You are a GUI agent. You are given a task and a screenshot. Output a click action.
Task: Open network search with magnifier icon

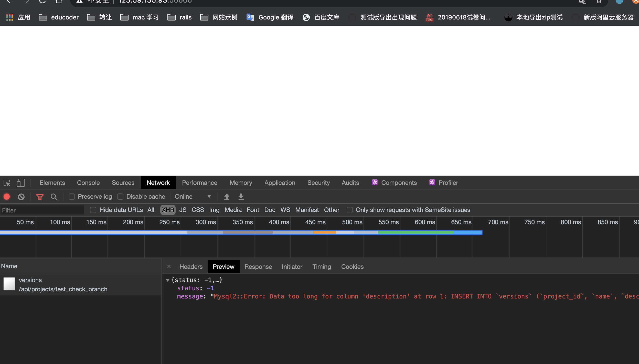click(x=54, y=197)
